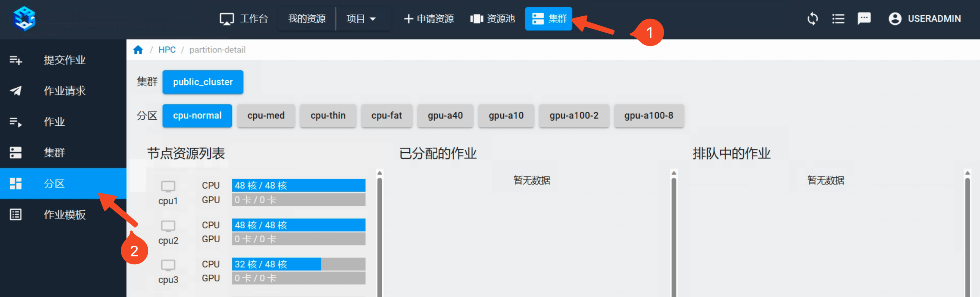This screenshot has width=980, height=297.
Task: Click the refresh sync icon
Action: click(812, 19)
